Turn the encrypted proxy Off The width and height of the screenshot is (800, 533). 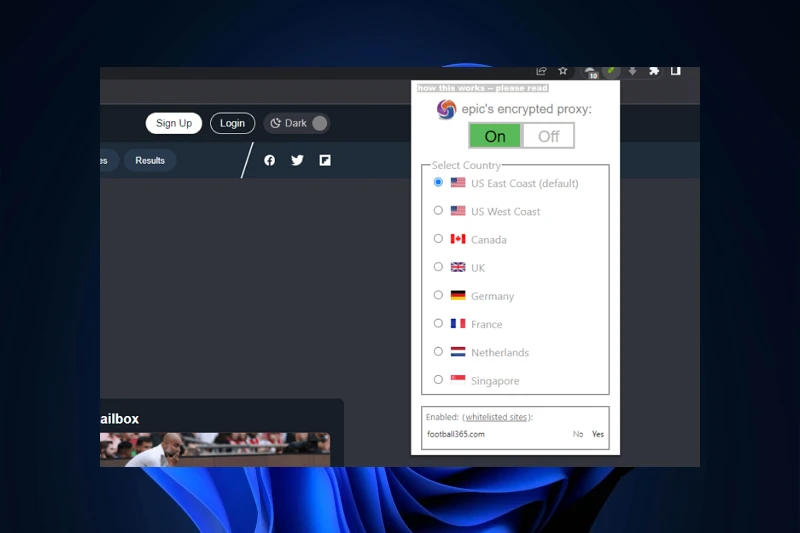click(548, 136)
